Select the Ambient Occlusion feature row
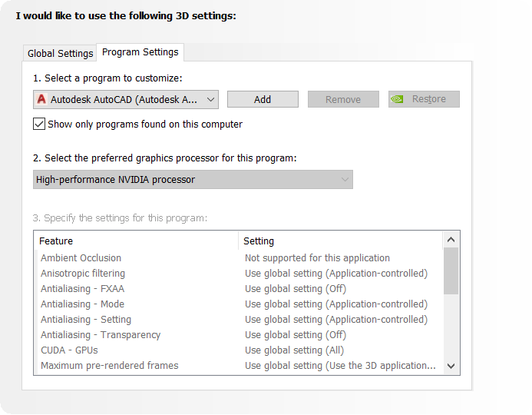The width and height of the screenshot is (532, 415). (x=81, y=258)
